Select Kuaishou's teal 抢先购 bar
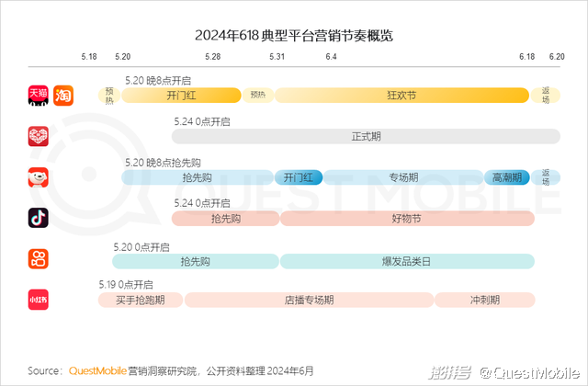The width and height of the screenshot is (588, 386). pyautogui.click(x=196, y=261)
